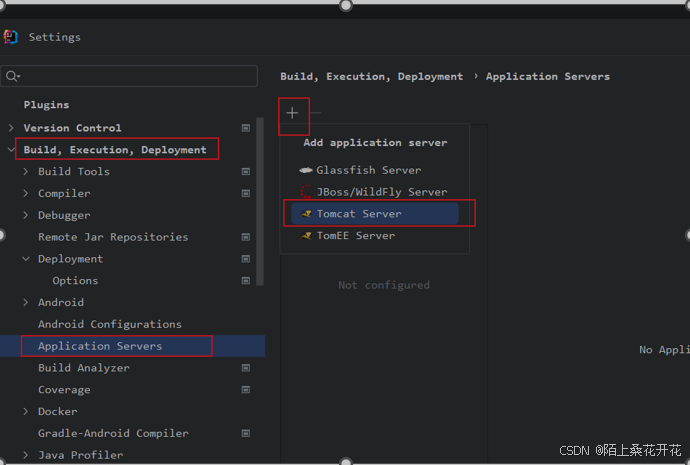Image resolution: width=690 pixels, height=465 pixels.
Task: Click project-level icon beside Coverage
Action: coord(246,390)
